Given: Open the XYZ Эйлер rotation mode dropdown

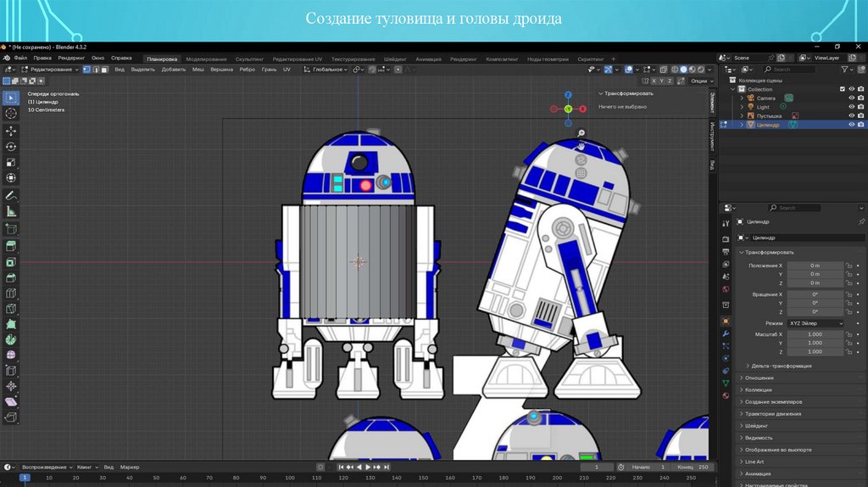Looking at the screenshot, I should click(x=816, y=323).
